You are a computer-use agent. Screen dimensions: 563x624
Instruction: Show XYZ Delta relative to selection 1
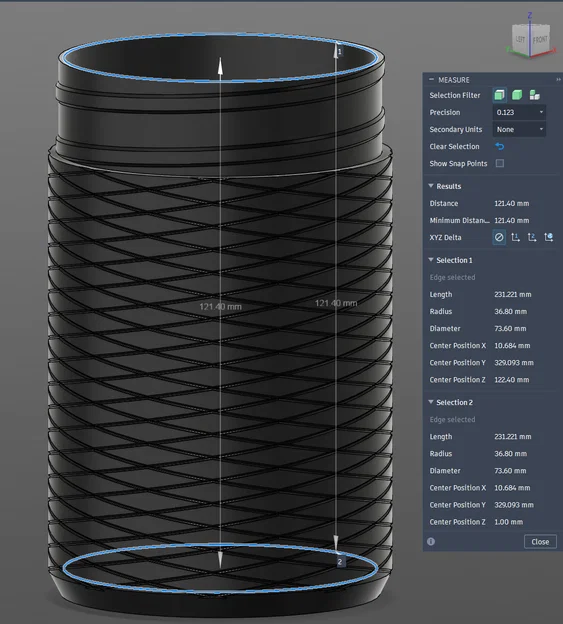coord(516,238)
